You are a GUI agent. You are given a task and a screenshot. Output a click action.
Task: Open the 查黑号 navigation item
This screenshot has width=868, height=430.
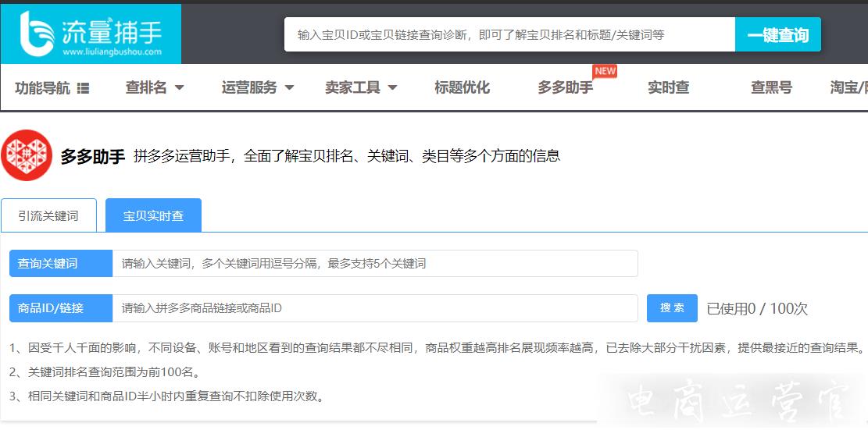tap(771, 87)
